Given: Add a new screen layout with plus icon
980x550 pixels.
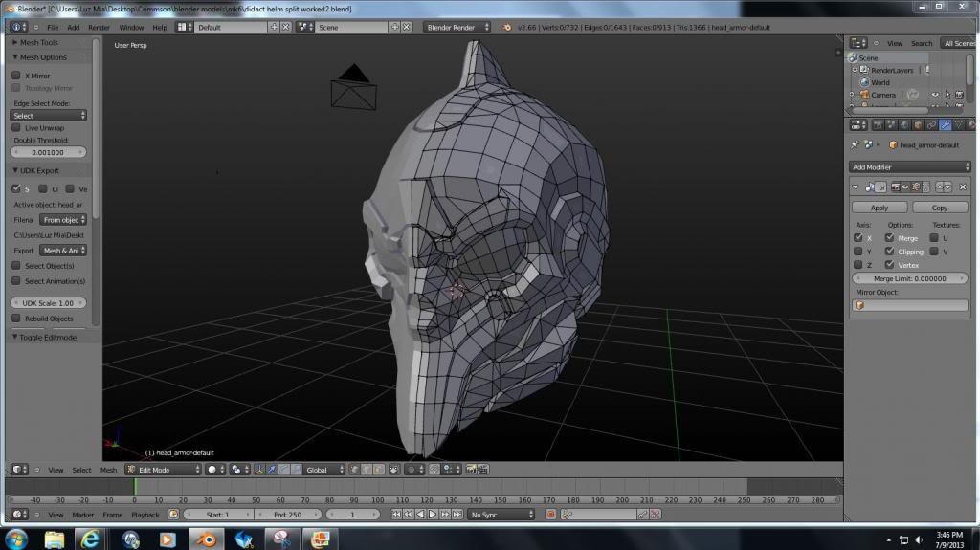Looking at the screenshot, I should click(274, 27).
